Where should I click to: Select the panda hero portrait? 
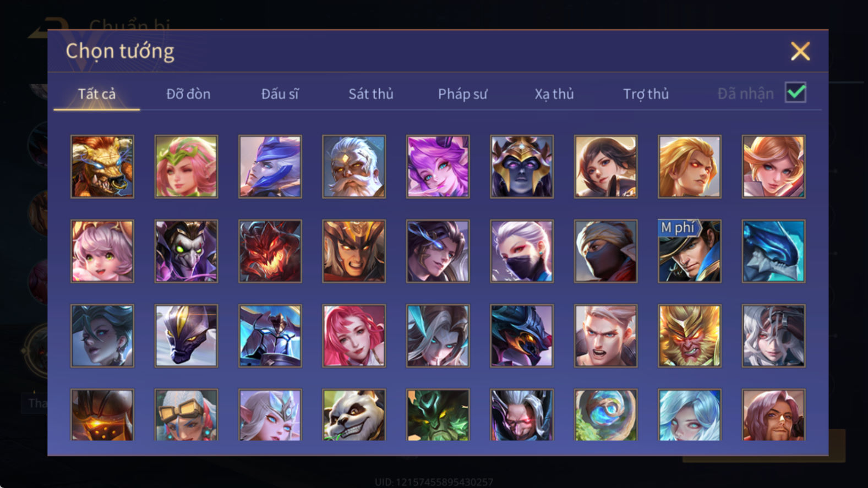click(x=354, y=415)
